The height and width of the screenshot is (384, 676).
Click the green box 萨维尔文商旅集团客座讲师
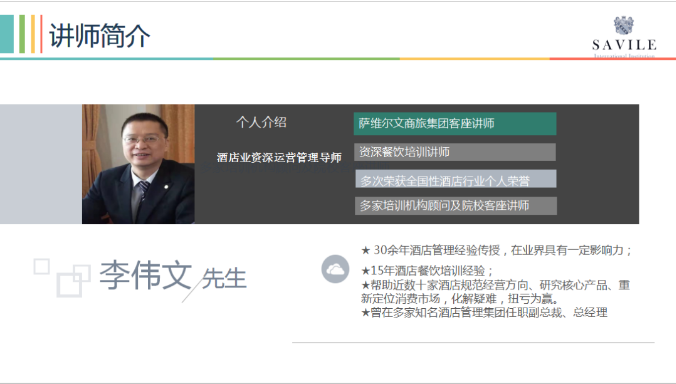(455, 124)
